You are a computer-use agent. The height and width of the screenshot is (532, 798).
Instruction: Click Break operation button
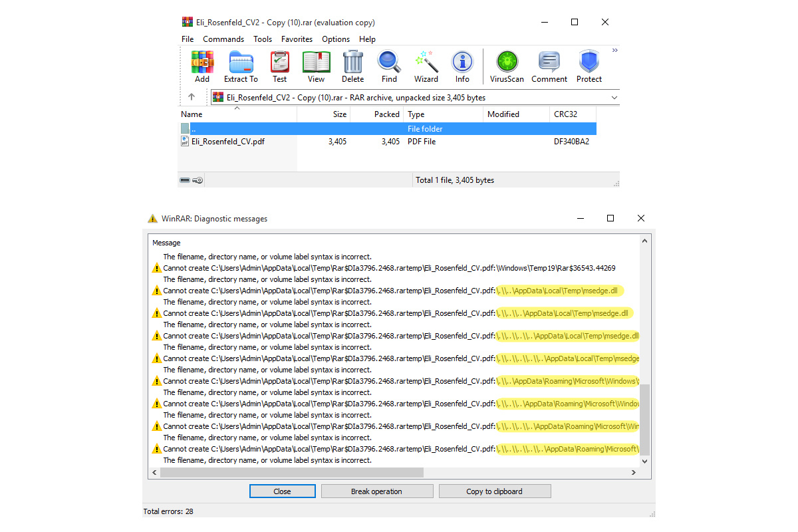(x=376, y=491)
